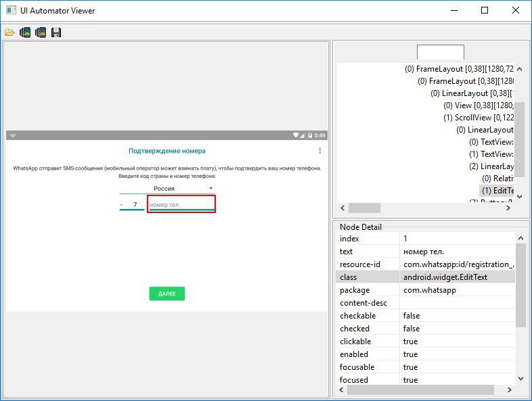Click the tree panel horizontal scroll right arrow
The height and width of the screenshot is (401, 532).
point(508,208)
